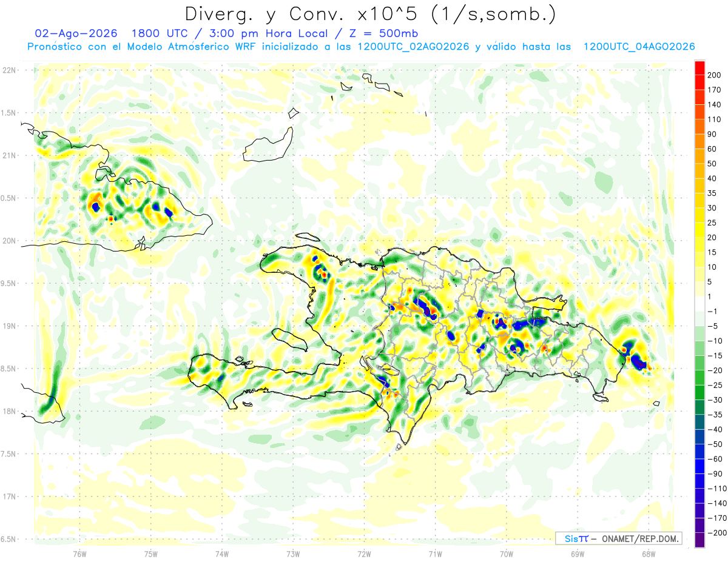The width and height of the screenshot is (728, 562).
Task: Click the '140' color bar label
Action: click(x=715, y=104)
